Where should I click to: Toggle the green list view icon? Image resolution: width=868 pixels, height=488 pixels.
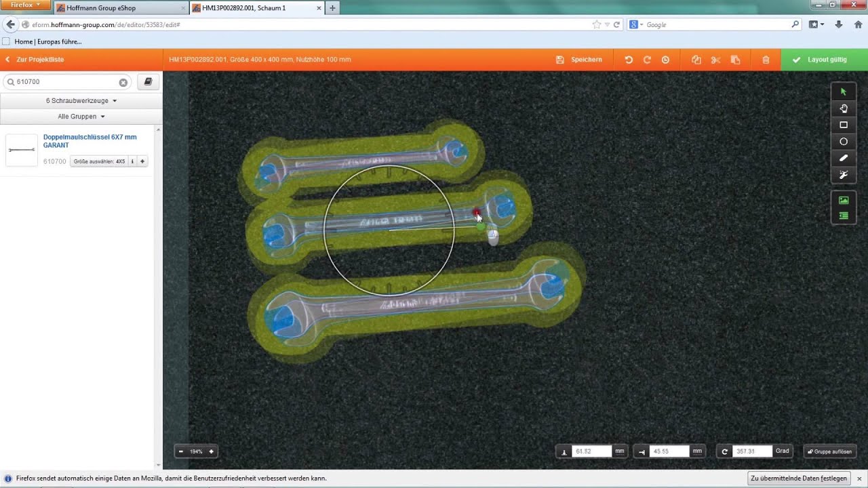pos(844,216)
